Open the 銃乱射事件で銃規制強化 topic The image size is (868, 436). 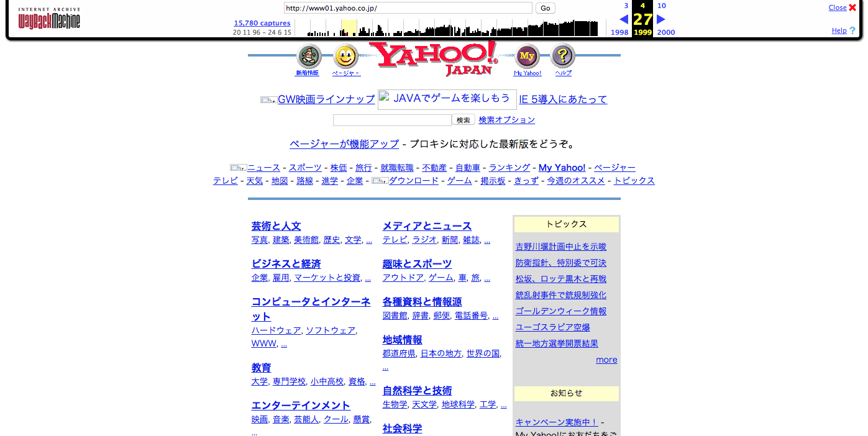click(x=561, y=295)
